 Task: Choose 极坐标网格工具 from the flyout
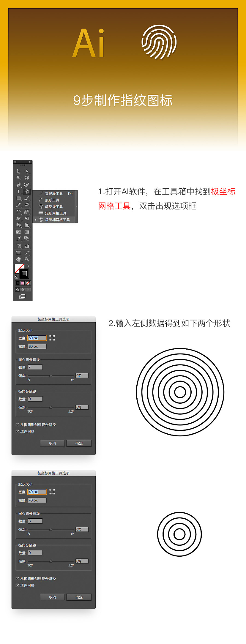54,220
